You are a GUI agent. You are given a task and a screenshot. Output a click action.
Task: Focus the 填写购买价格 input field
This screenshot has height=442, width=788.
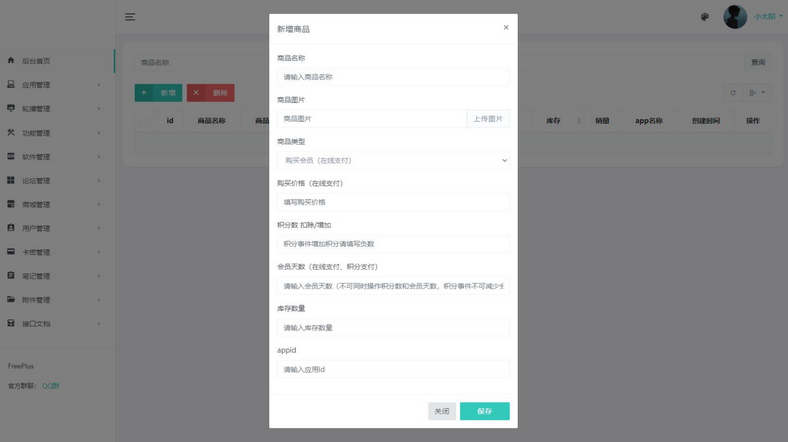pos(393,202)
